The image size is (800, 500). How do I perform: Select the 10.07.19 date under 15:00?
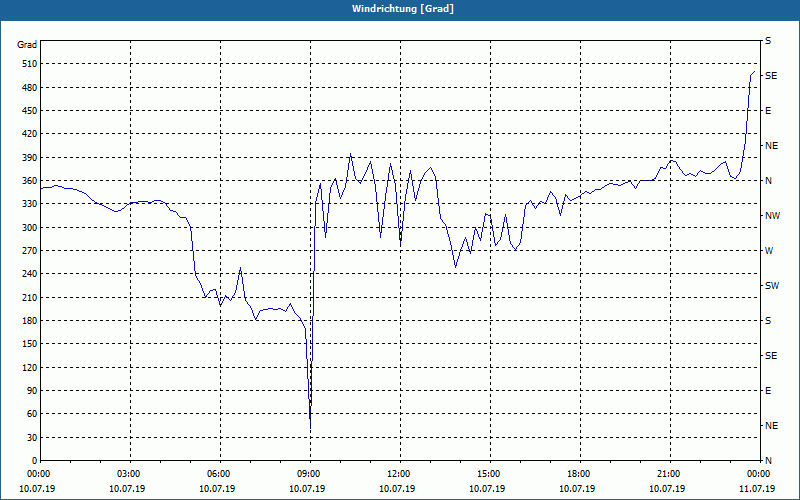(x=487, y=489)
